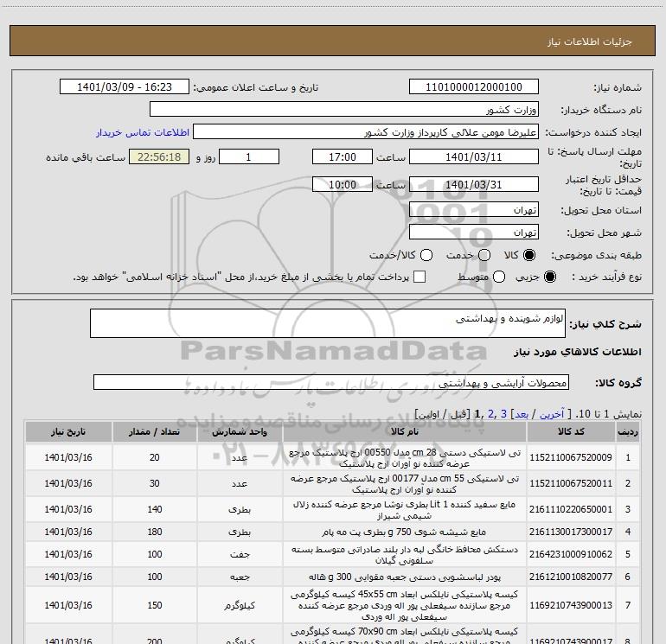Image resolution: width=666 pixels, height=644 pixels.
Task: Select the متوسط purchase type radio
Action: tap(499, 277)
